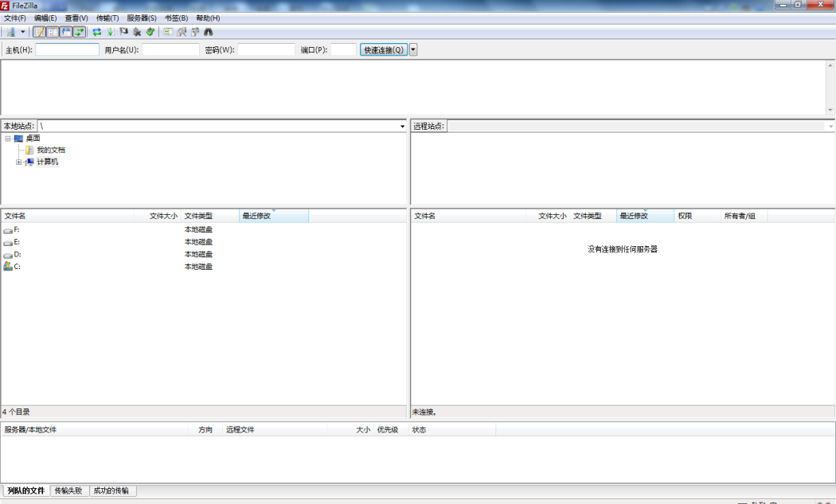Screen dimensions: 836x504
Task: Open the 远程站点 path dropdown
Action: [x=830, y=127]
